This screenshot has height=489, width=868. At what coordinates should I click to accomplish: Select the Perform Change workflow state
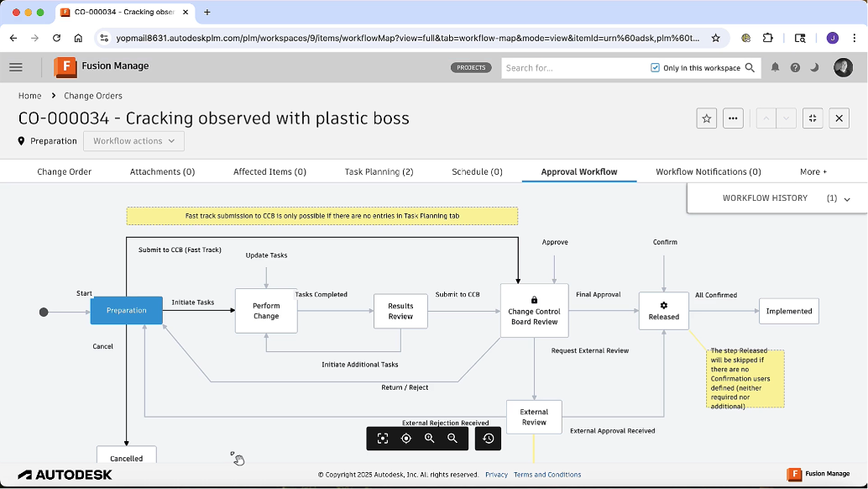point(266,311)
